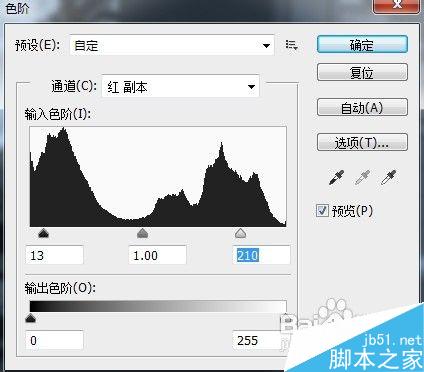The width and height of the screenshot is (424, 372).
Task: Click the input midtone gray slider handle
Action: 142,233
